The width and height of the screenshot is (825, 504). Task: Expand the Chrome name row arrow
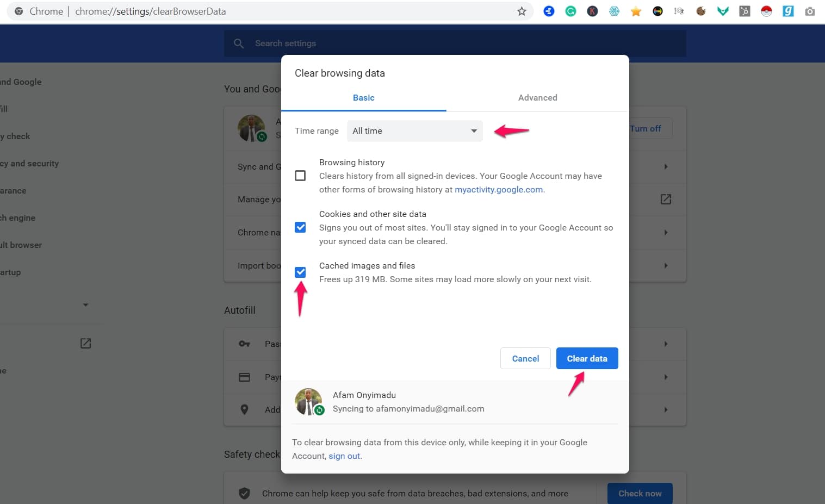tap(666, 233)
